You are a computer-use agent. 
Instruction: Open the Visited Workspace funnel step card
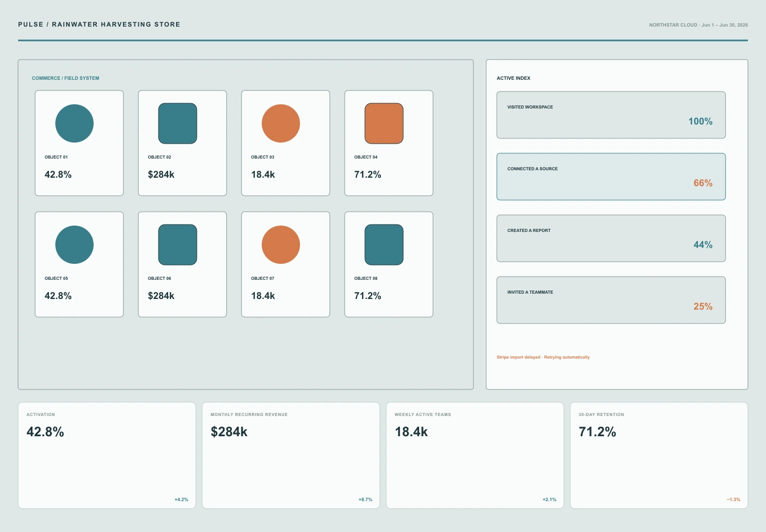point(611,115)
